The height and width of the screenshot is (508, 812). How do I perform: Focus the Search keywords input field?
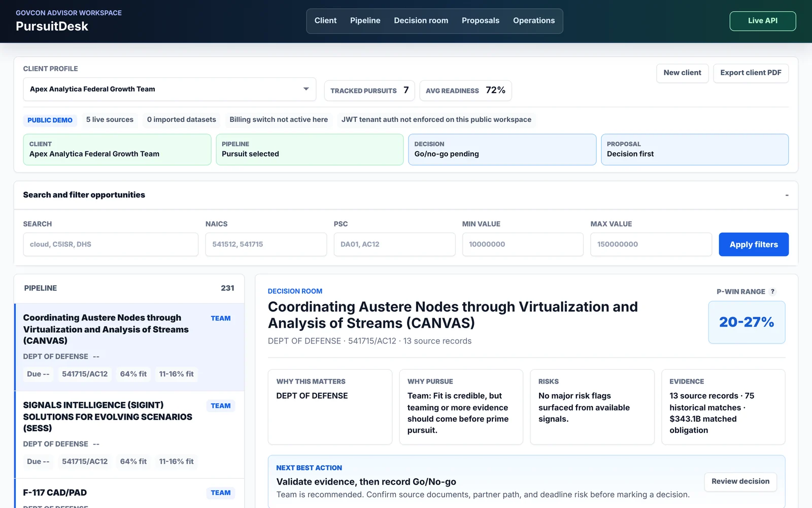point(111,244)
